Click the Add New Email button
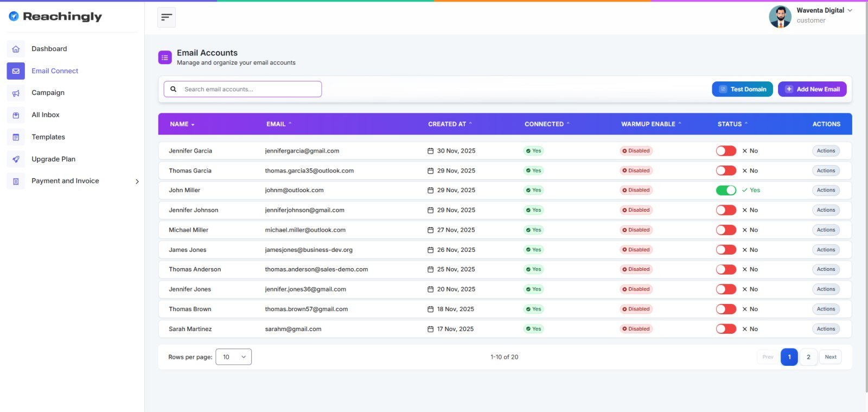Screen dimensions: 868x412 [812, 90]
